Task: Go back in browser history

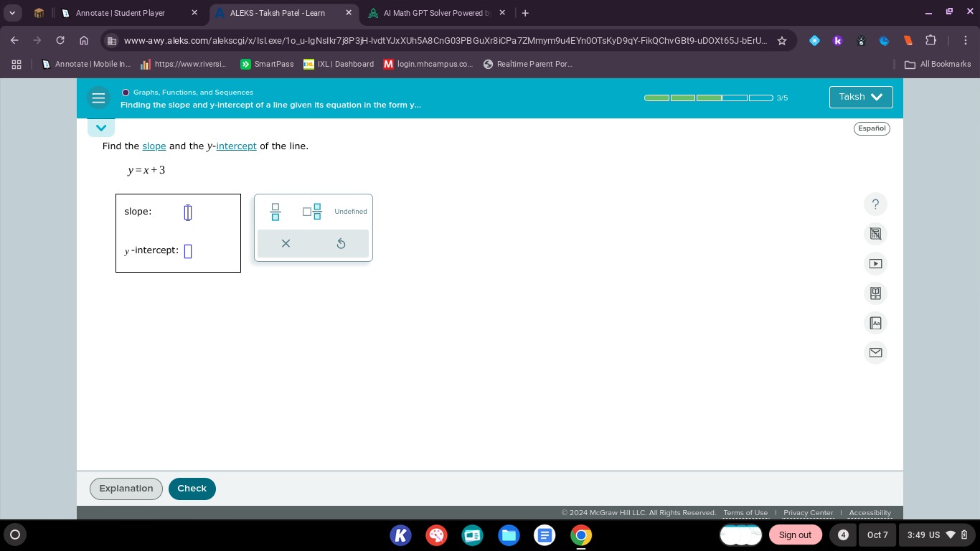Action: pos(14,41)
